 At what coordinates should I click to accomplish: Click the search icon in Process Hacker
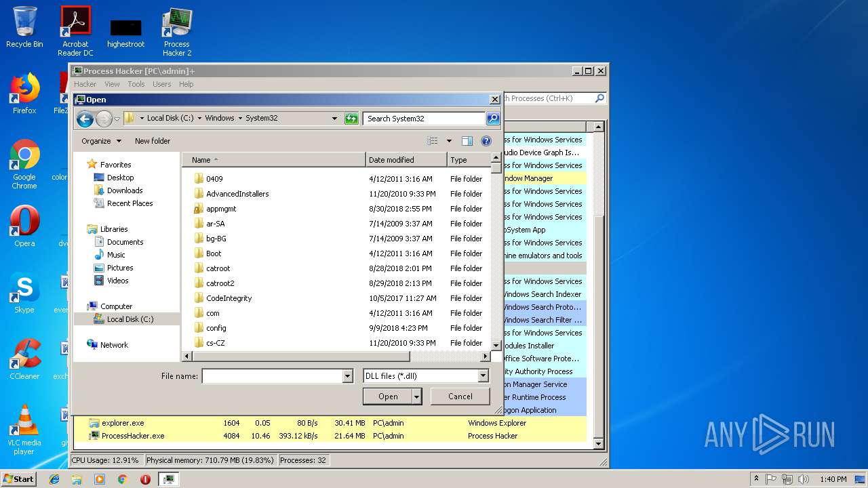click(x=599, y=98)
